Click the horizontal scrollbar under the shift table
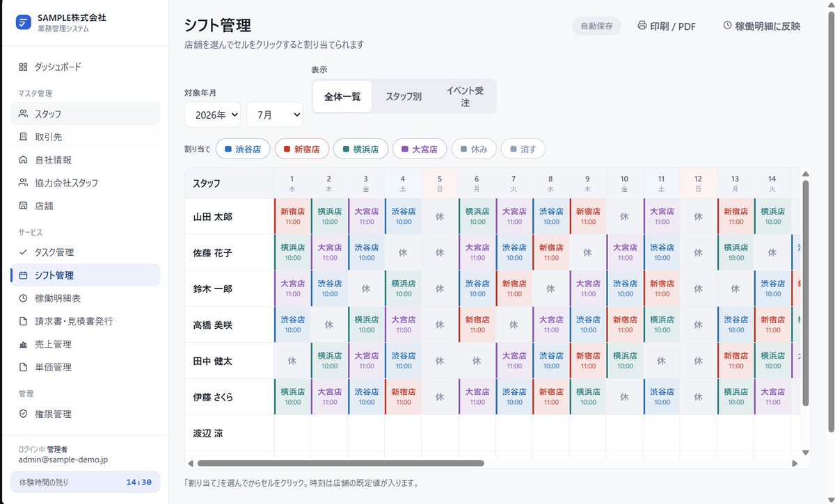This screenshot has width=835, height=504. tap(341, 463)
